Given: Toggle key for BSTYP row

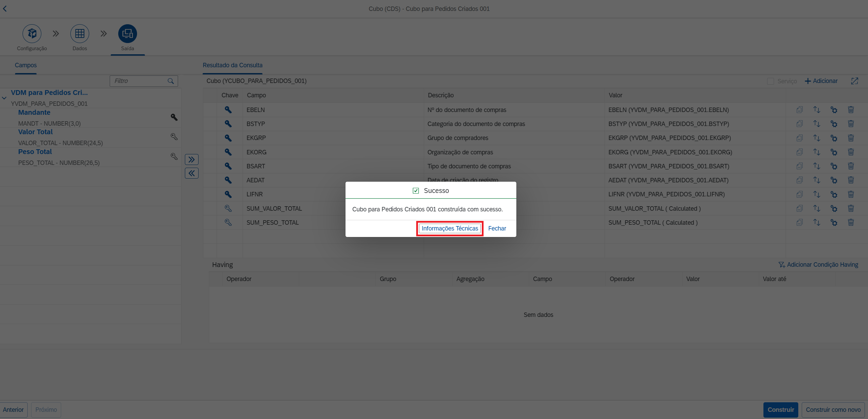Looking at the screenshot, I should (228, 124).
